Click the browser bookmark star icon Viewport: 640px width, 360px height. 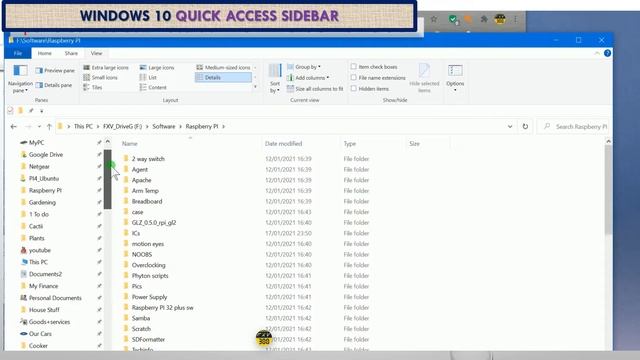coord(434,19)
